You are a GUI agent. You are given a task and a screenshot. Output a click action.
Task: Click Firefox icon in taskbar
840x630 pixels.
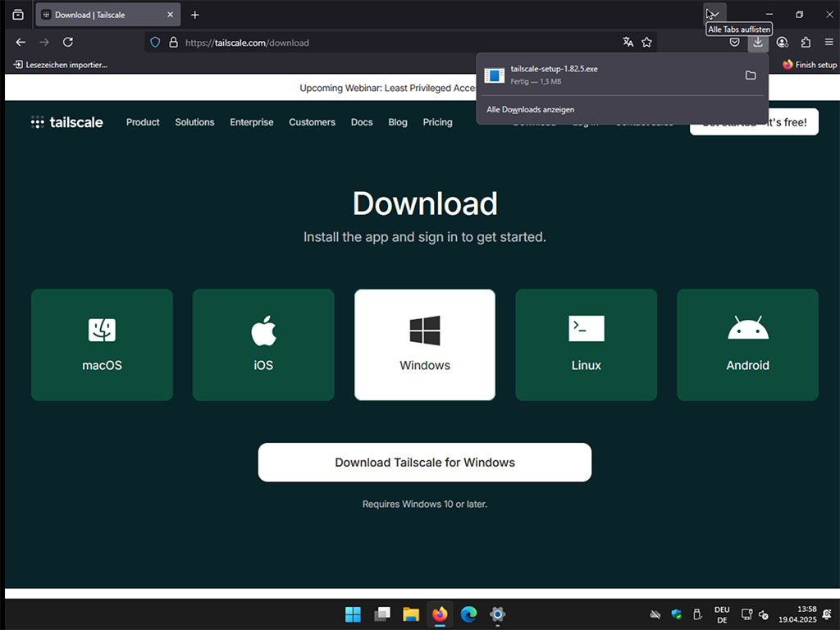point(440,614)
